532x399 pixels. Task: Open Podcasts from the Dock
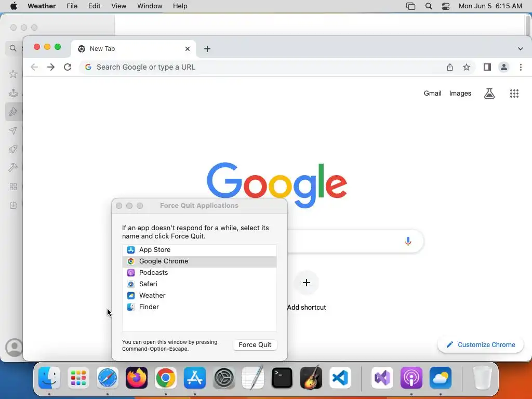point(411,378)
